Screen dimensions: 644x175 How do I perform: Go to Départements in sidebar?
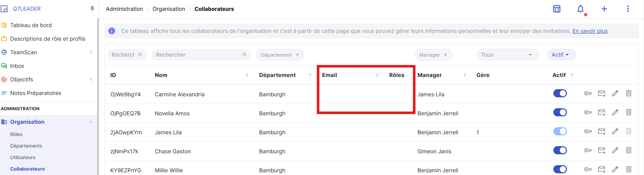click(26, 146)
